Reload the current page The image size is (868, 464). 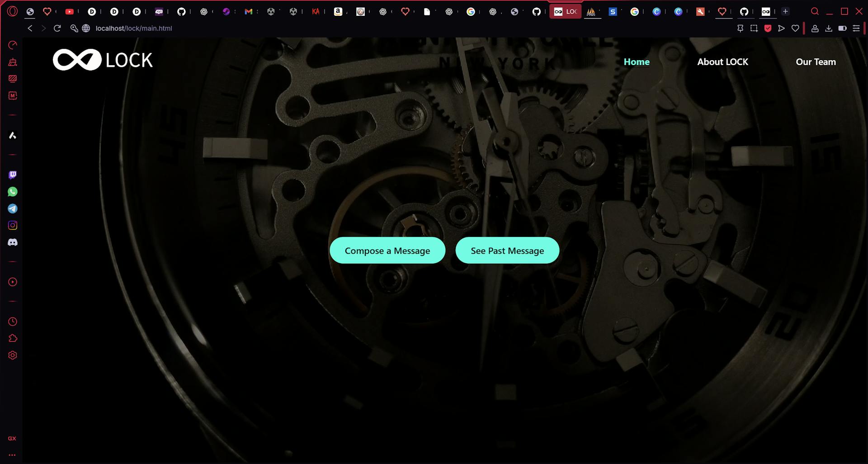click(x=57, y=28)
